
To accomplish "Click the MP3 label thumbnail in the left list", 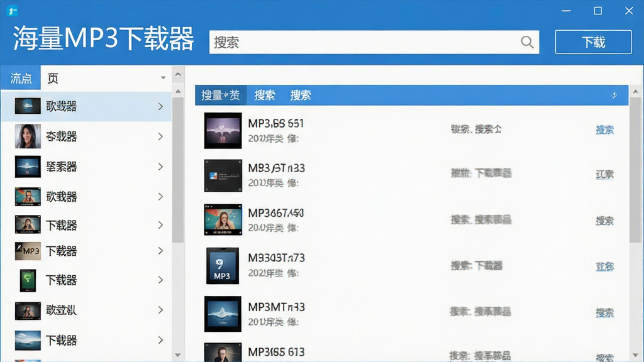I will click(x=28, y=251).
